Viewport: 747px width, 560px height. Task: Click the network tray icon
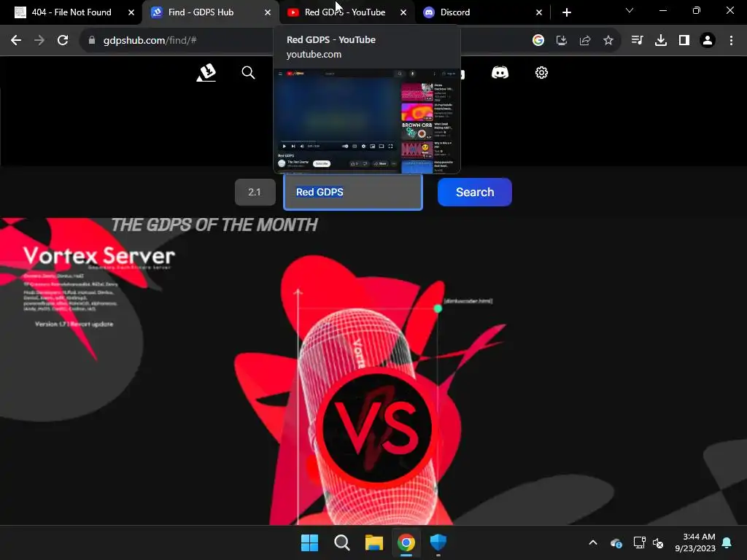coord(639,542)
